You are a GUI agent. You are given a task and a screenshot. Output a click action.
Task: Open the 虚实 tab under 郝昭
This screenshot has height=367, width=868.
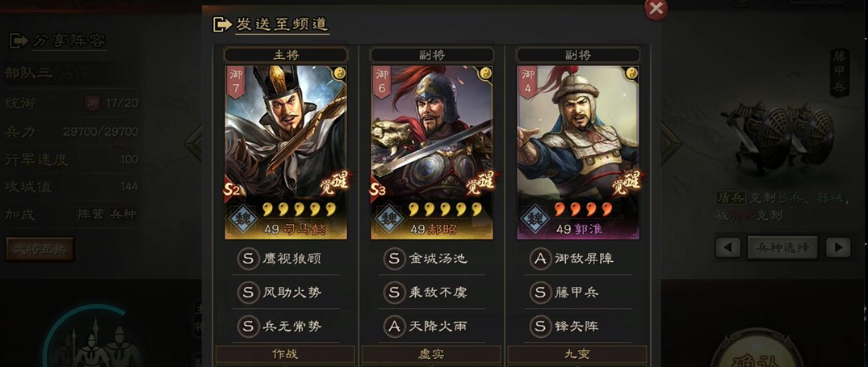pos(431,354)
